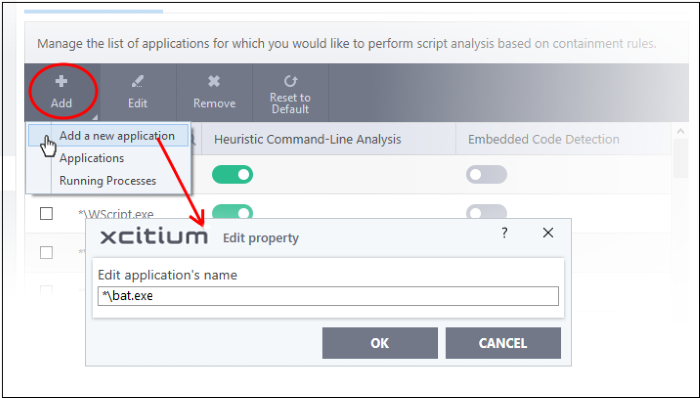Screen dimensions: 700x398
Task: Click the Remove X icon
Action: coord(214,81)
